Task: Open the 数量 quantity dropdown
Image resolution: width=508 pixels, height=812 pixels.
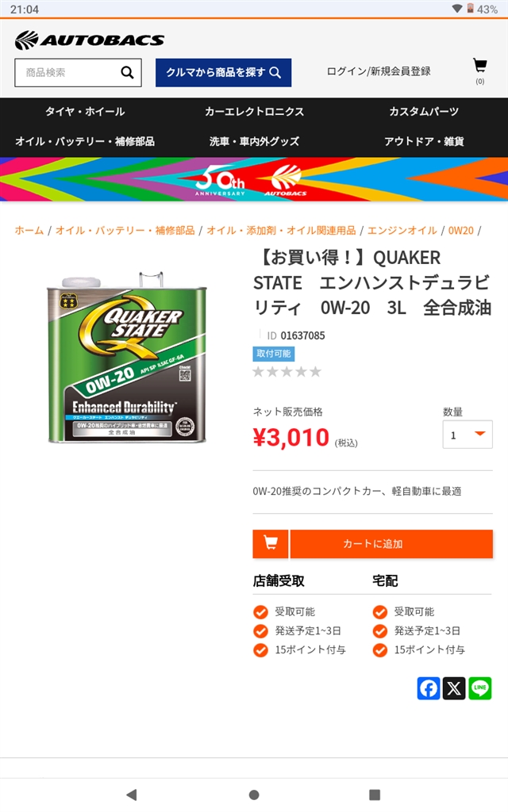Action: click(468, 434)
